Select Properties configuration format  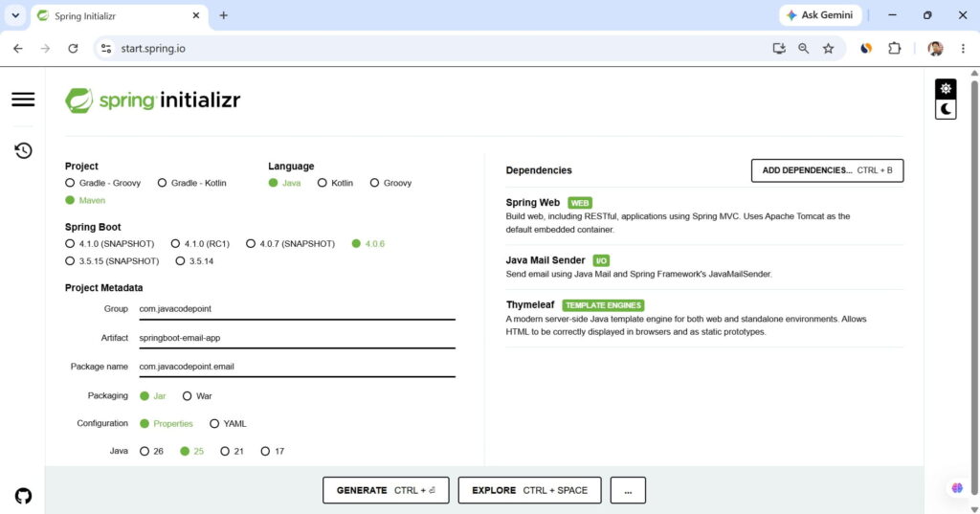point(167,423)
